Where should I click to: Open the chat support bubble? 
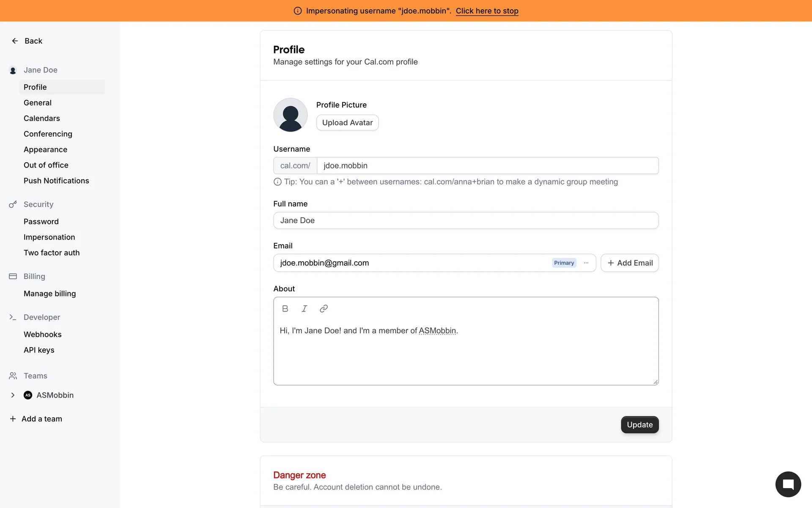click(788, 484)
